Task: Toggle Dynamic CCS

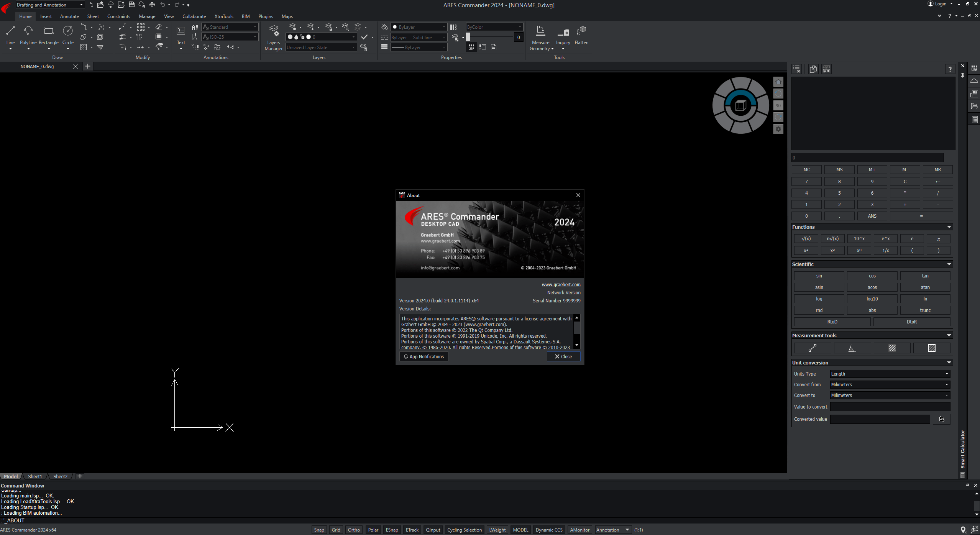Action: 549,530
